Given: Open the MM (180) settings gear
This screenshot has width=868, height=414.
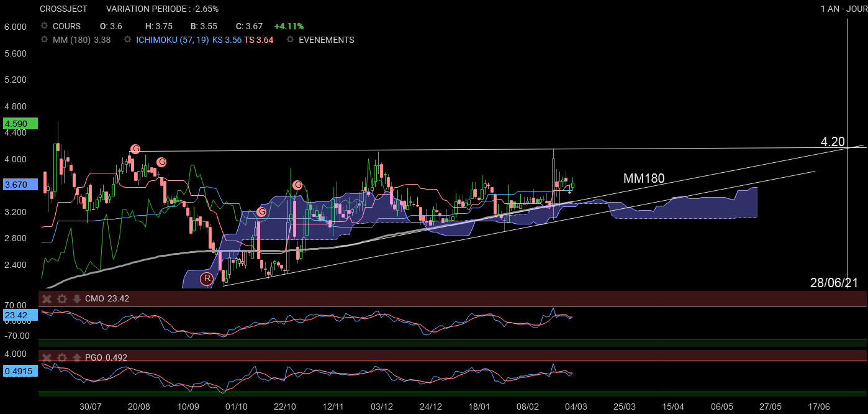Looking at the screenshot, I should pos(44,40).
